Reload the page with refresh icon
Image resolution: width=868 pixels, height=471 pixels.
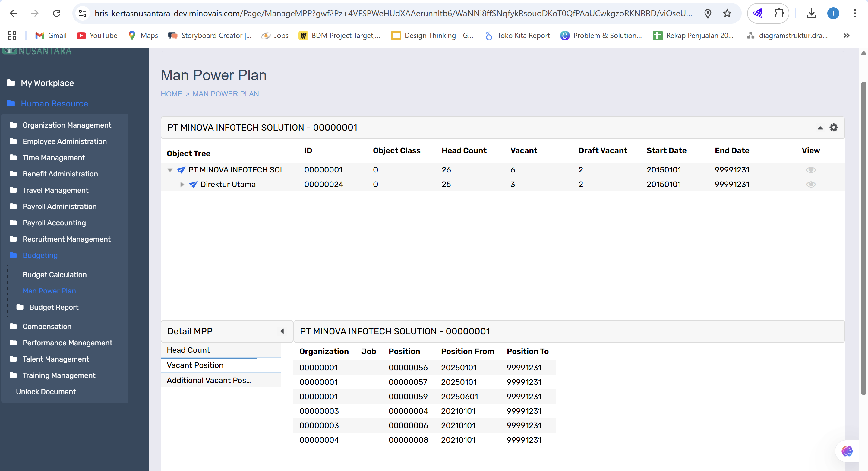[57, 14]
